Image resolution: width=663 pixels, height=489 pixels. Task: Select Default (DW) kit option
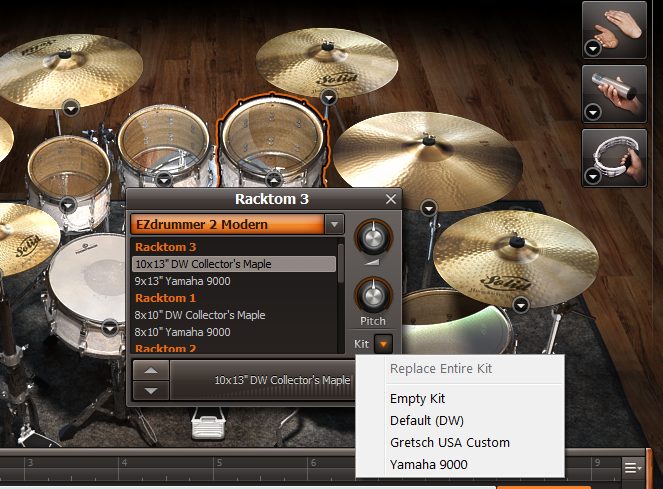tap(426, 420)
